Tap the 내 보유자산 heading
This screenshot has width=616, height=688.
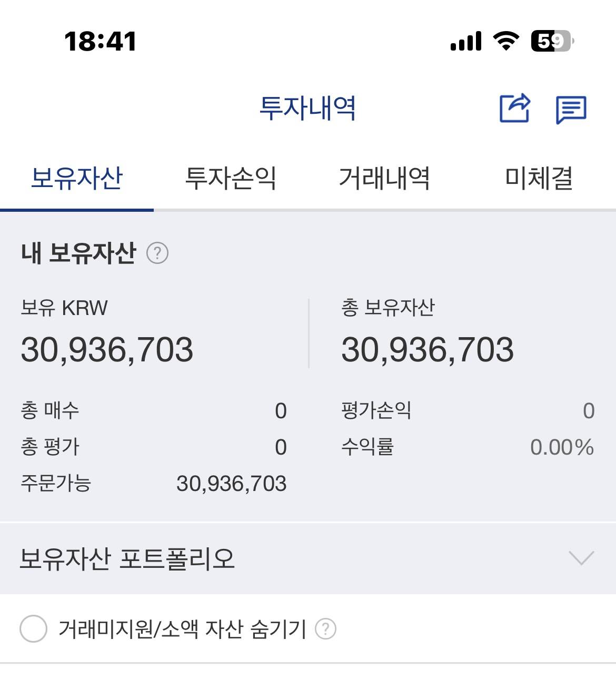[x=78, y=253]
